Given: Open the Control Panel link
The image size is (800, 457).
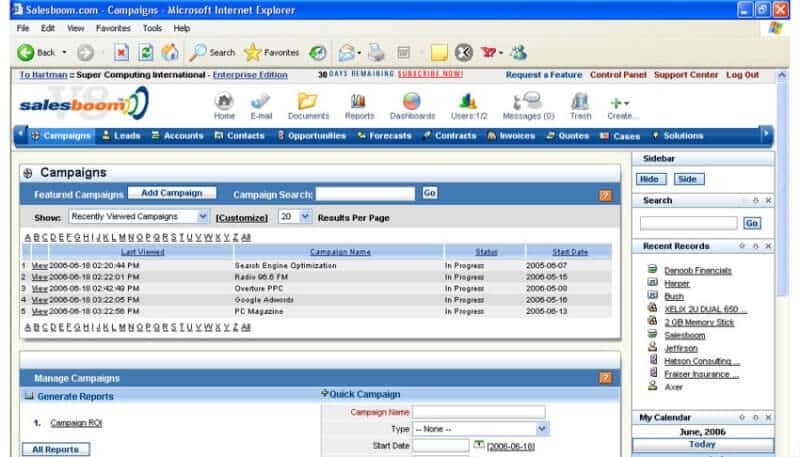Looking at the screenshot, I should (x=618, y=75).
